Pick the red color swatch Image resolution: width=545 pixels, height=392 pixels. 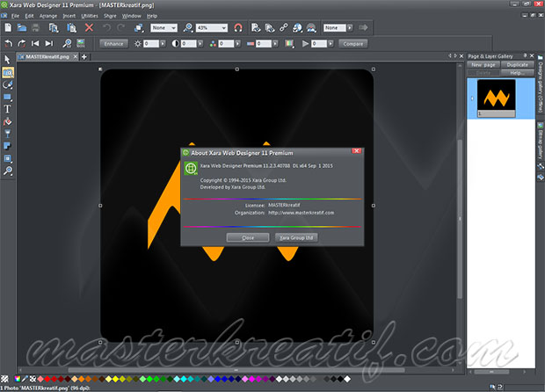tap(47, 379)
